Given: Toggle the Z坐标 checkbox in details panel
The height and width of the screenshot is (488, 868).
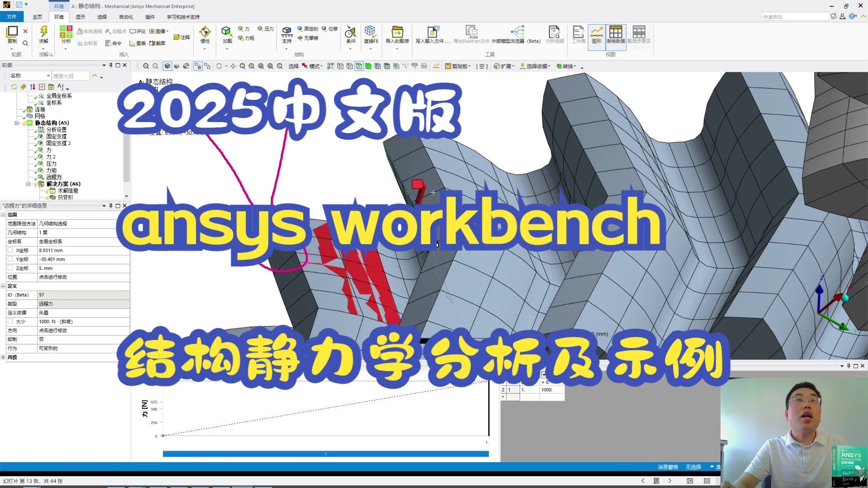Looking at the screenshot, I should click(x=10, y=268).
